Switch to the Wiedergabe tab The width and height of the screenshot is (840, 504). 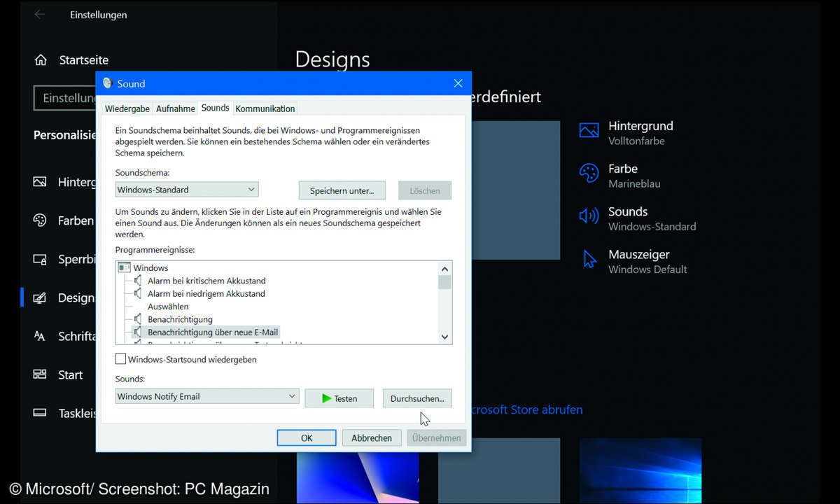click(x=127, y=108)
